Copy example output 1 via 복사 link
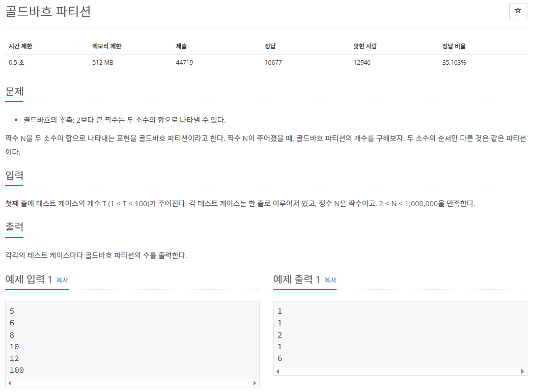 point(330,280)
